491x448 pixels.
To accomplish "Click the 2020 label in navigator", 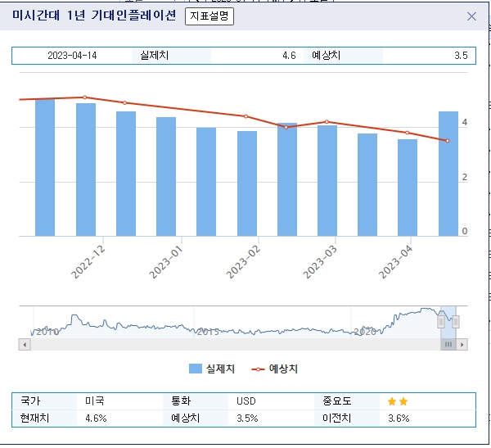I will [x=365, y=332].
